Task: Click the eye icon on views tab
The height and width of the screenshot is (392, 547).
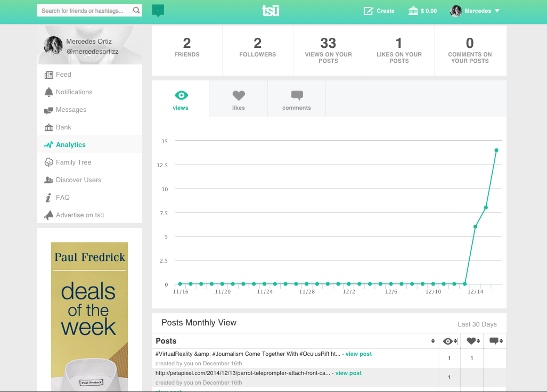Action: [181, 95]
